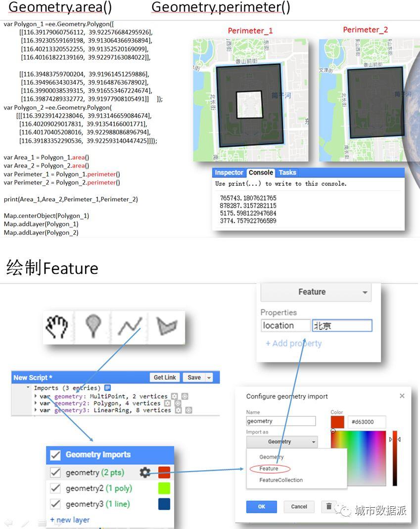The width and height of the screenshot is (420, 529).
Task: Click the Perimeter_1 map with hollow polygon
Action: coord(250,100)
